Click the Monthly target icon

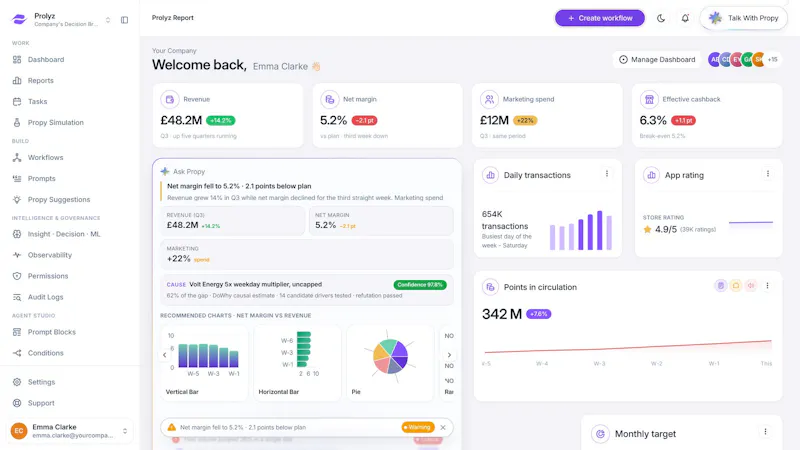pos(601,434)
